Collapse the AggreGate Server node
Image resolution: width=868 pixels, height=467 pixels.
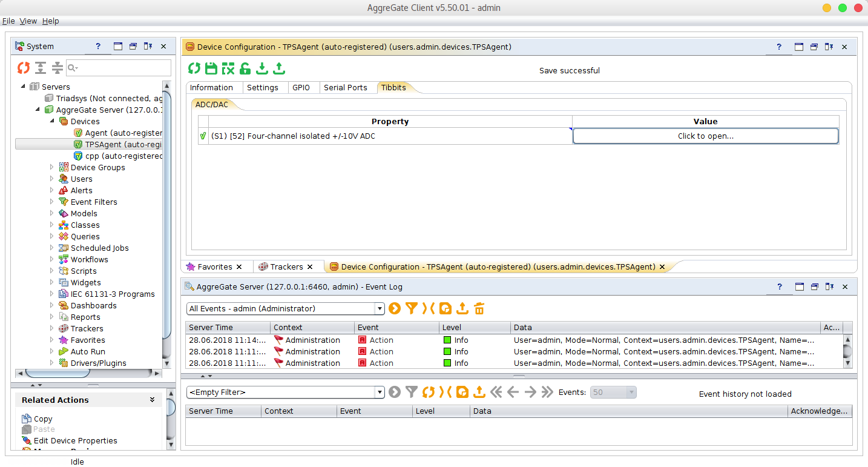(38, 110)
